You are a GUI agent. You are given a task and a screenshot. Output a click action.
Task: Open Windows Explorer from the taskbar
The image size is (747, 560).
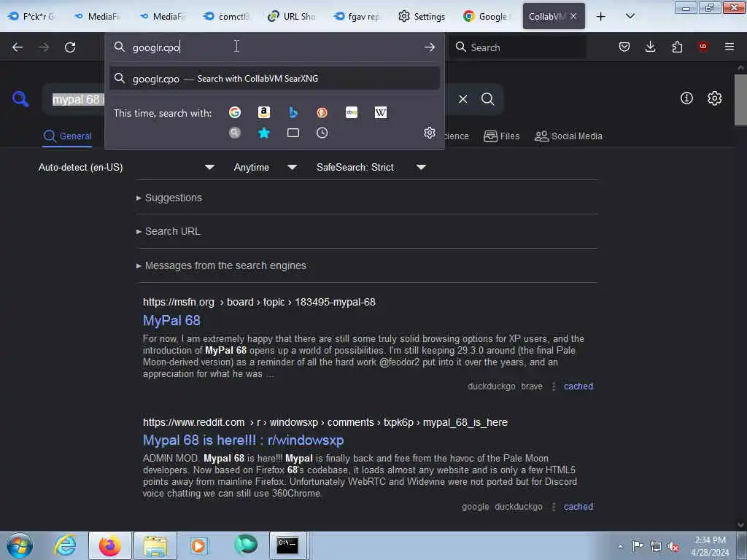coord(155,545)
